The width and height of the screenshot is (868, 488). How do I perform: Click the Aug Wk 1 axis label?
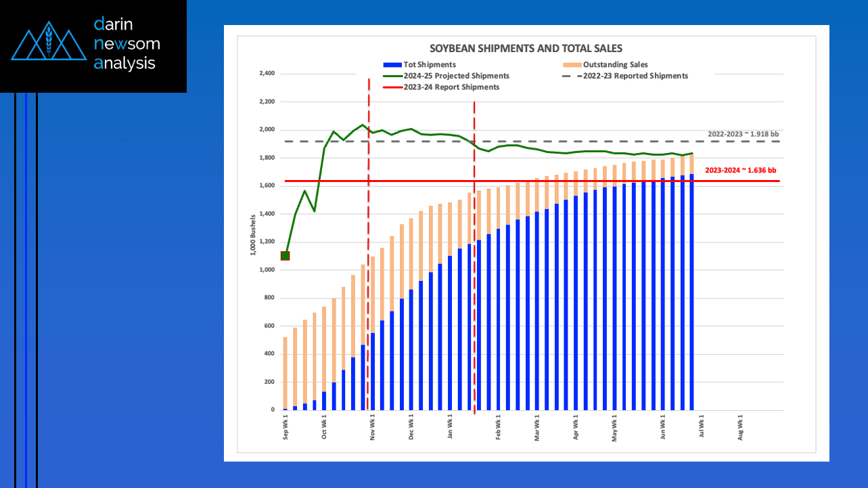pyautogui.click(x=741, y=427)
